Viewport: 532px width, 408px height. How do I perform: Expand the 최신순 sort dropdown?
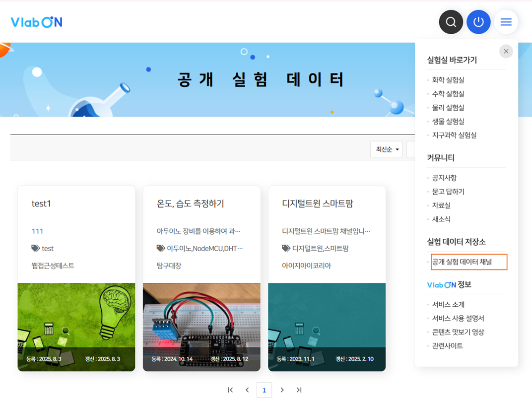[x=386, y=149]
